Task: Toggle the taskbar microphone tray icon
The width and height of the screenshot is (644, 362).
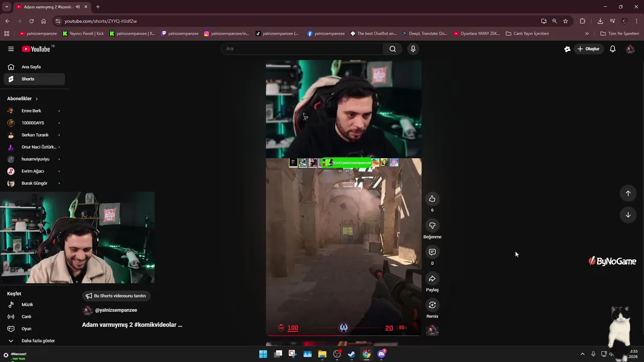Action: [x=593, y=354]
